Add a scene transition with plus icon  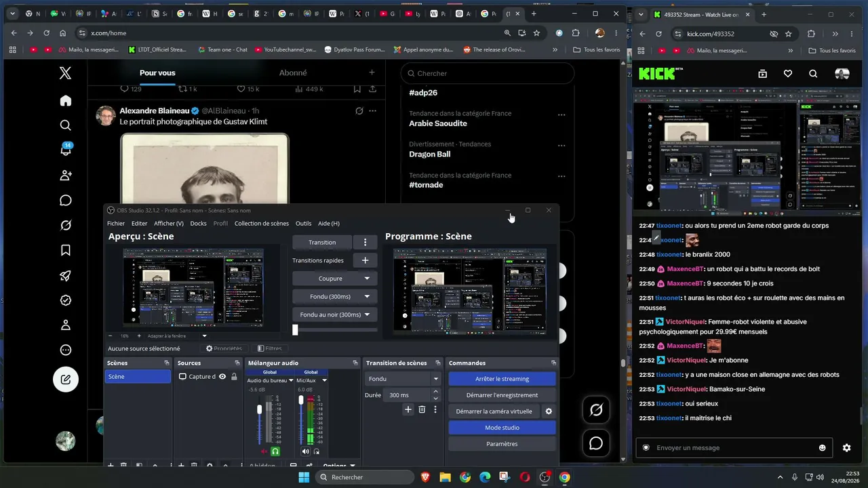tap(408, 409)
